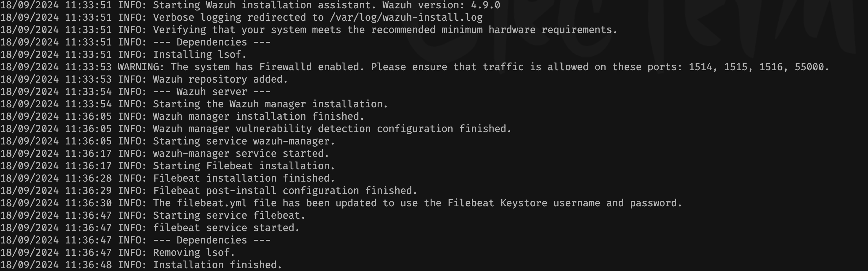Click the "Starting Filebeat installation." line
The width and height of the screenshot is (868, 271).
tap(244, 166)
